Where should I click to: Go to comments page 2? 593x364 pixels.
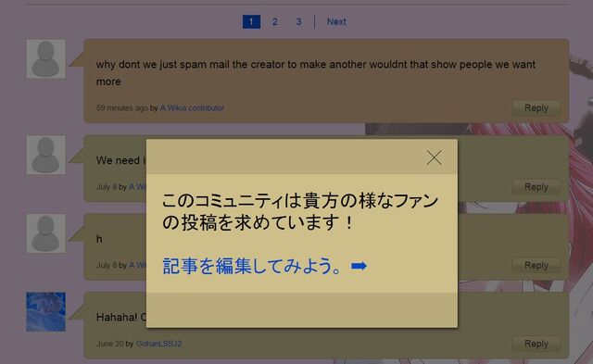point(275,22)
